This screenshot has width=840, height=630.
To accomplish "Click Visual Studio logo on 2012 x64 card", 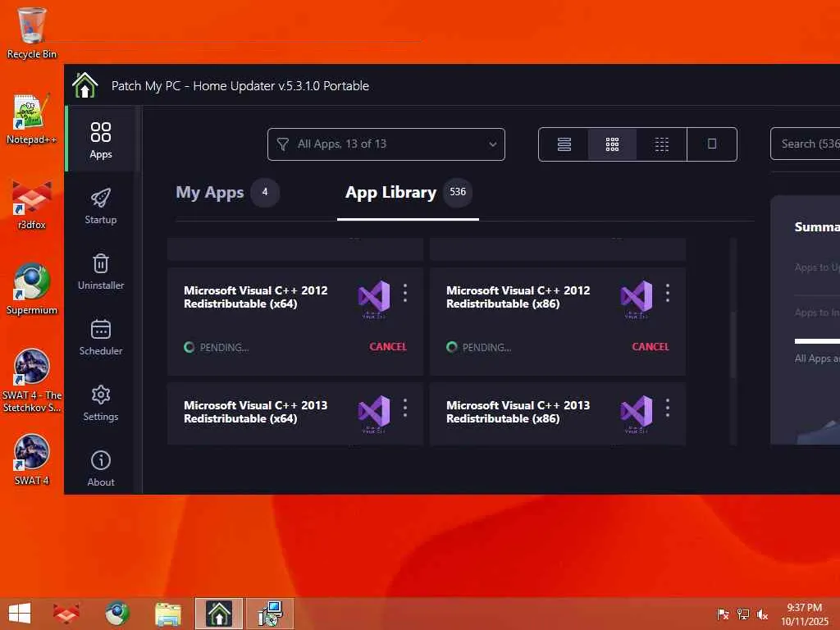I will pos(374,299).
